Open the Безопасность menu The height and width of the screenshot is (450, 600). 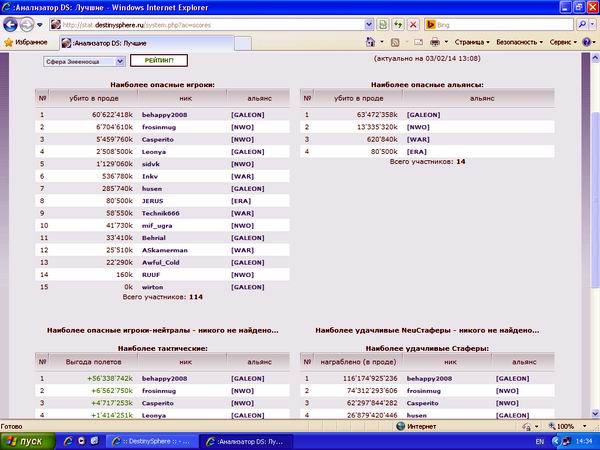520,43
